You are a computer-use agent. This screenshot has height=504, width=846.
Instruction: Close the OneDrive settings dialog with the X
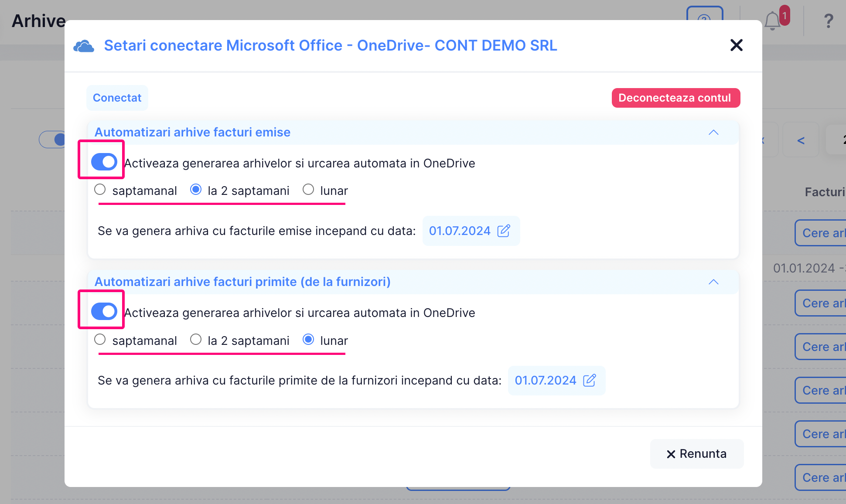[x=736, y=45]
